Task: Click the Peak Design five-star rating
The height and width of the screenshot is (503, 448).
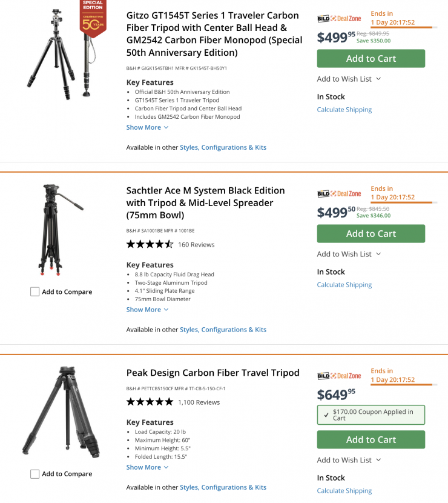Action: point(150,402)
